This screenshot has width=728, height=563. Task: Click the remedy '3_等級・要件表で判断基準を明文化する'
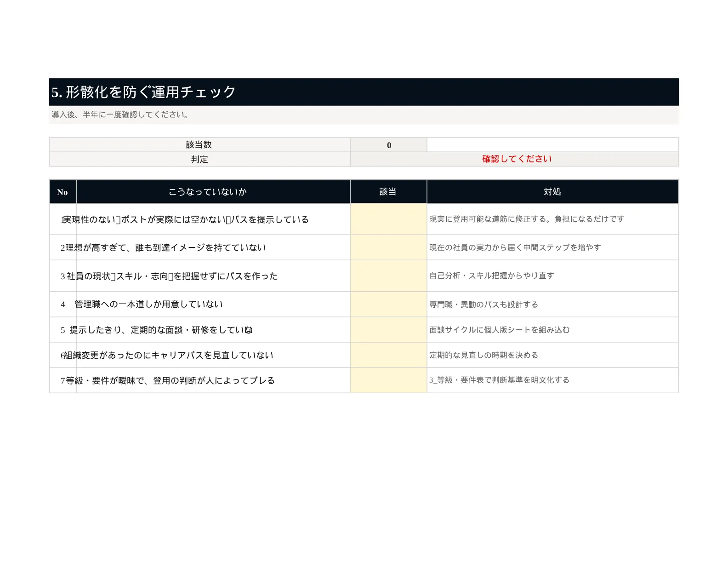(x=500, y=380)
